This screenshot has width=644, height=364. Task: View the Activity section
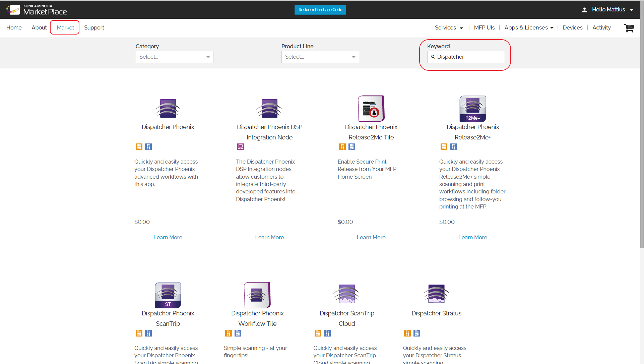click(601, 28)
